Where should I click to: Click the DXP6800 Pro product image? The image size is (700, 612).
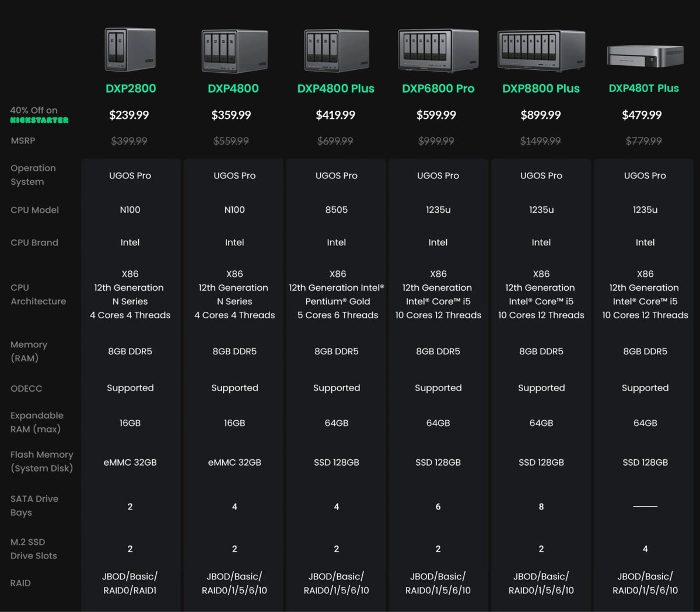tap(438, 51)
